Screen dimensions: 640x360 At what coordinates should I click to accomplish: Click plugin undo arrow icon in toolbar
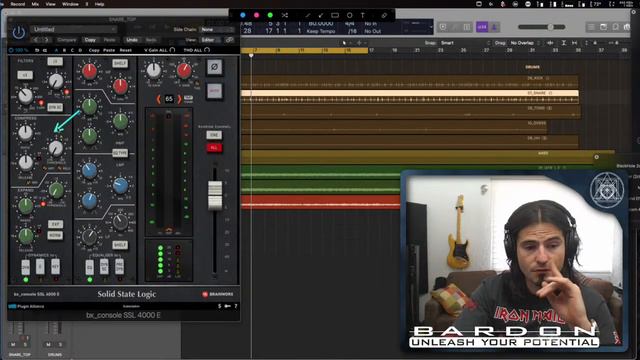pyautogui.click(x=37, y=50)
